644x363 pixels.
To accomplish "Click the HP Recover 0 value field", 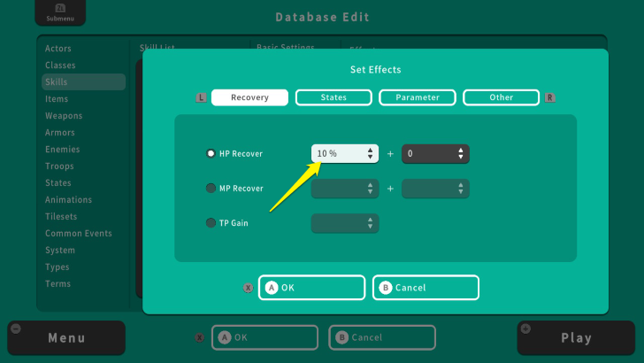I will tap(435, 154).
